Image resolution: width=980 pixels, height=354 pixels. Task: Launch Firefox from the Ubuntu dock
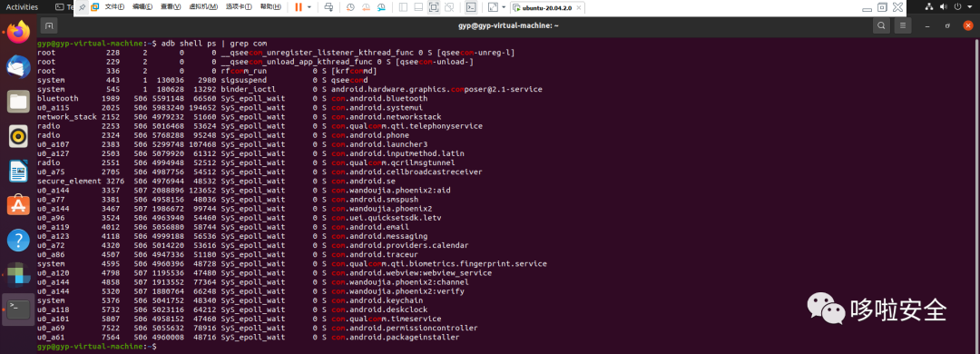click(x=19, y=32)
